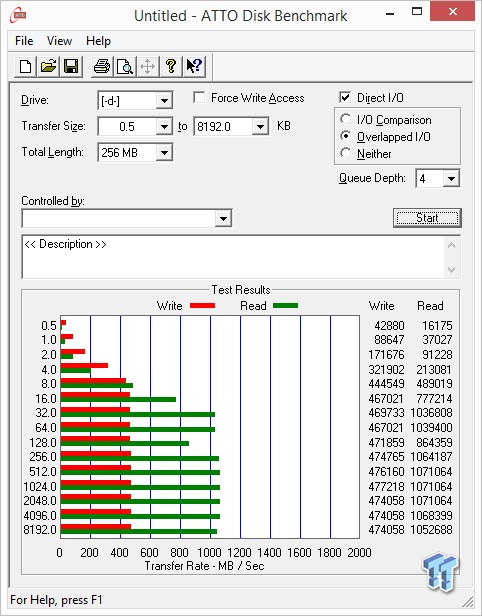Maximize the ATTO Disk Benchmark window
Image resolution: width=482 pixels, height=616 pixels.
417,12
